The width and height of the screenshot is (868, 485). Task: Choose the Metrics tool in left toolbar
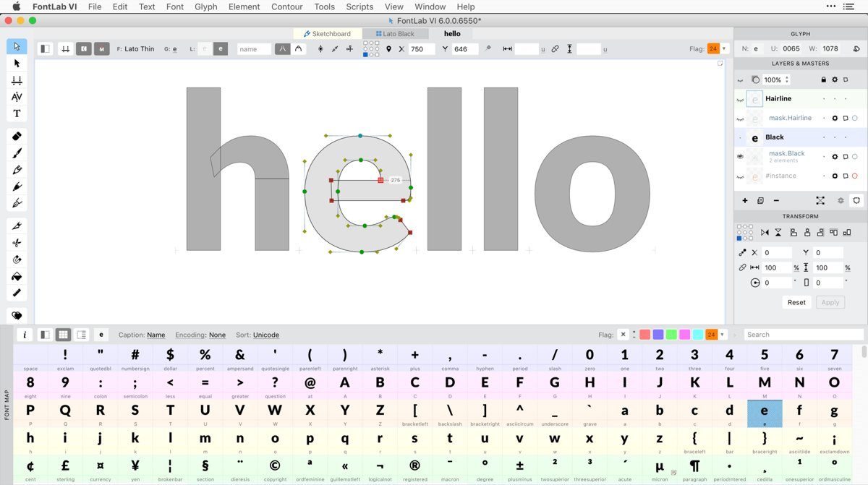tap(17, 80)
